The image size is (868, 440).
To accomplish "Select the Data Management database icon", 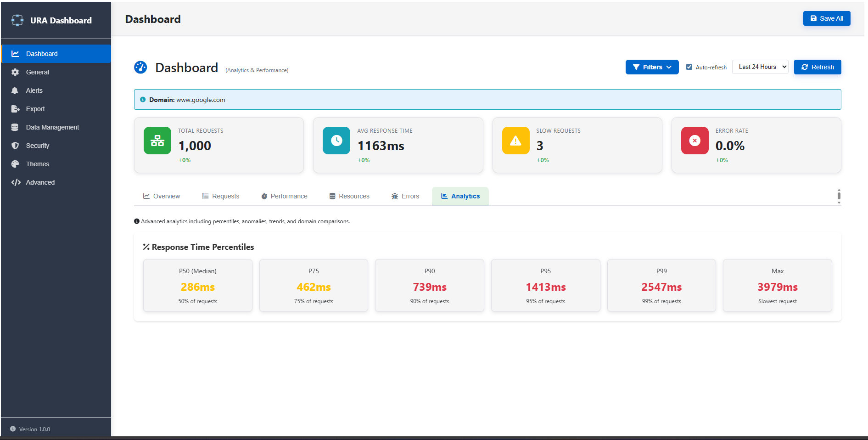I will click(16, 127).
